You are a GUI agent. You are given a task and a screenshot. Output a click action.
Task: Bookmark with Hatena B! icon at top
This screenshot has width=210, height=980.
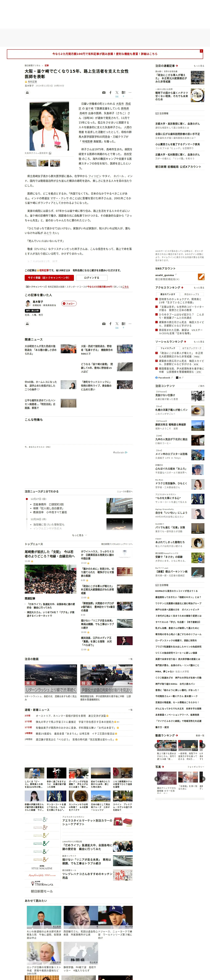123,92
